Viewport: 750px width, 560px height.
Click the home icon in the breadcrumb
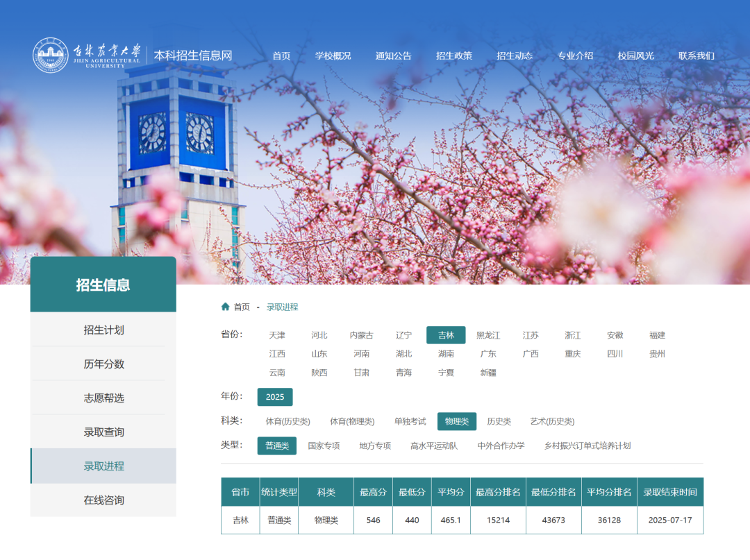225,306
